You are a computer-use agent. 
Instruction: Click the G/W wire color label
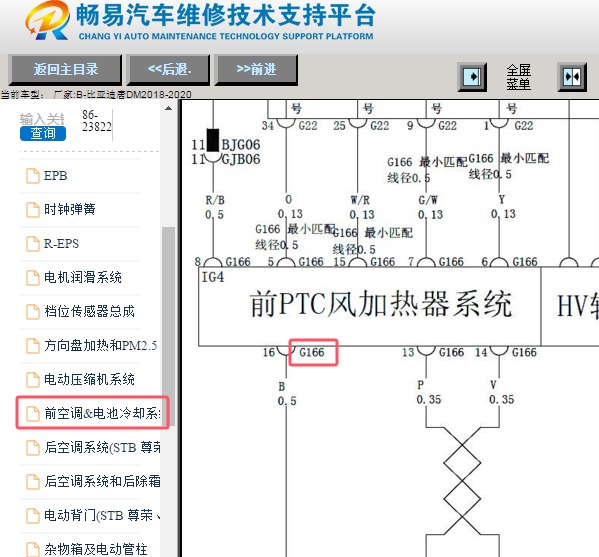coord(428,199)
